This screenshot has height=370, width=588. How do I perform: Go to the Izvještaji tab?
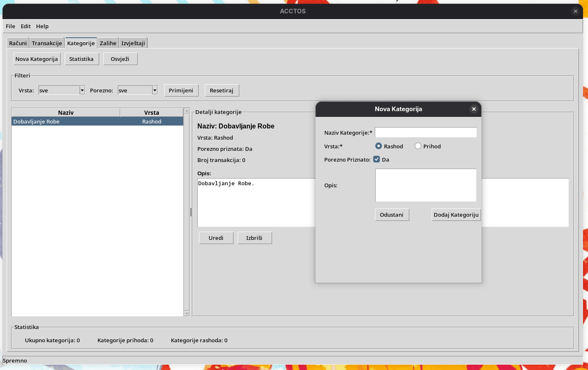(133, 43)
